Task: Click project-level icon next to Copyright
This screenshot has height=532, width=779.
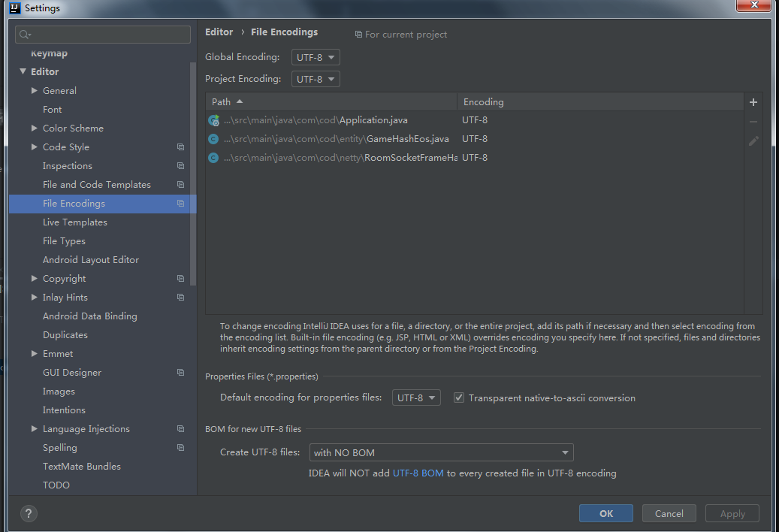Action: (181, 279)
